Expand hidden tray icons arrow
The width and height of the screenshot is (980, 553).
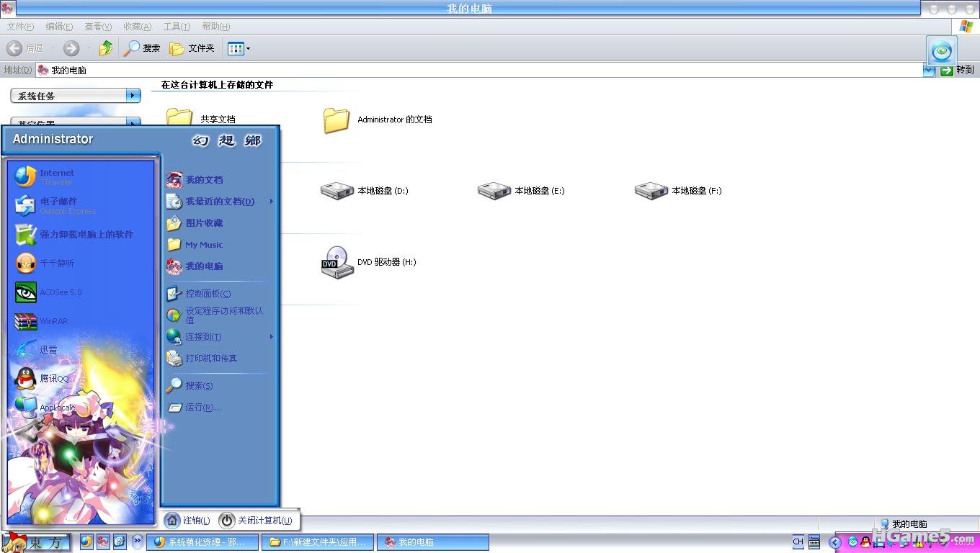pos(835,542)
